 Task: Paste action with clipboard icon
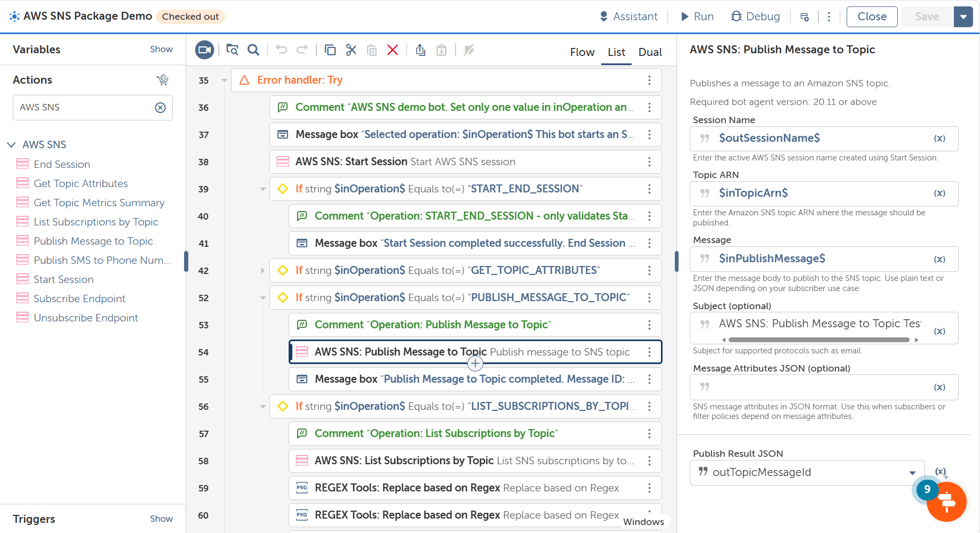372,50
